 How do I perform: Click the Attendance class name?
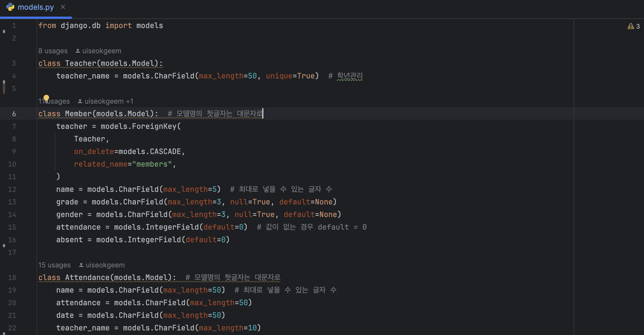[87, 278]
